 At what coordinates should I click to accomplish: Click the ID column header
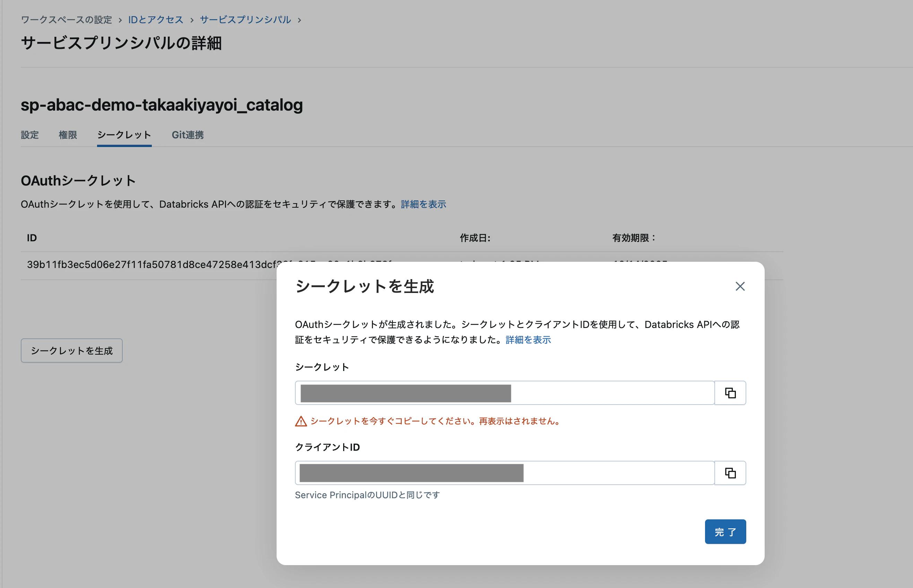tap(32, 238)
